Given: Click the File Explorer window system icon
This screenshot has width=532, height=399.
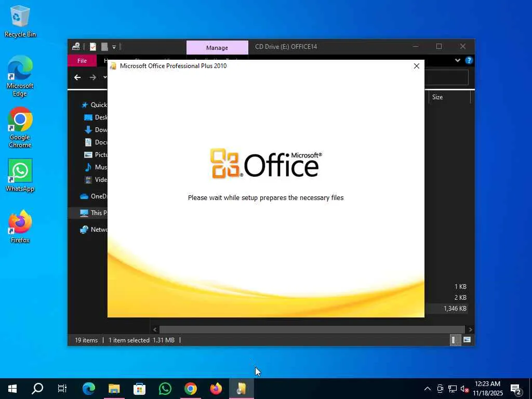Looking at the screenshot, I should [x=76, y=47].
